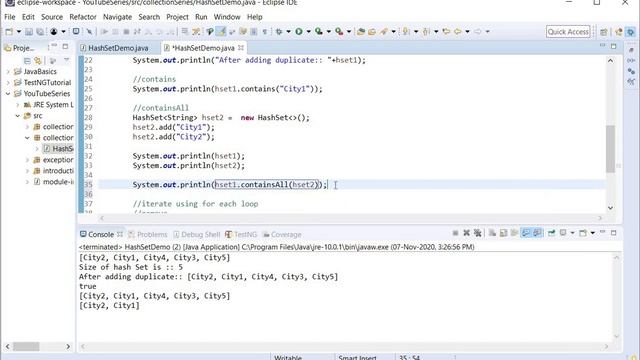Collapse the YouTubeSeries project
This screenshot has height=360, width=640.
[8, 93]
